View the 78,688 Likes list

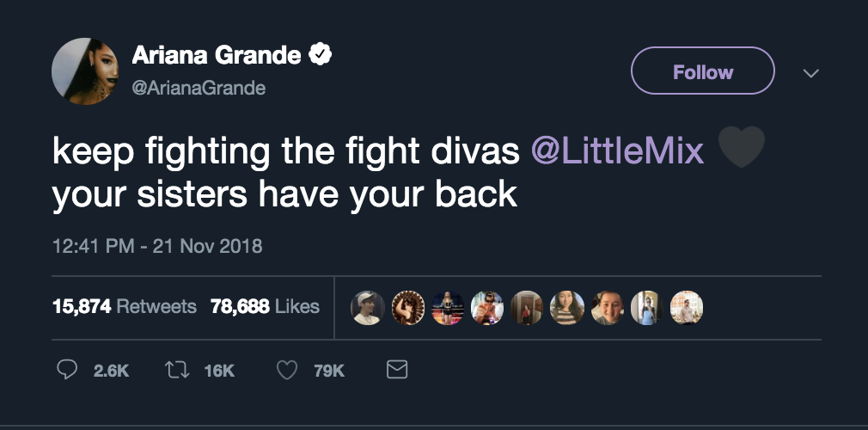pos(265,306)
